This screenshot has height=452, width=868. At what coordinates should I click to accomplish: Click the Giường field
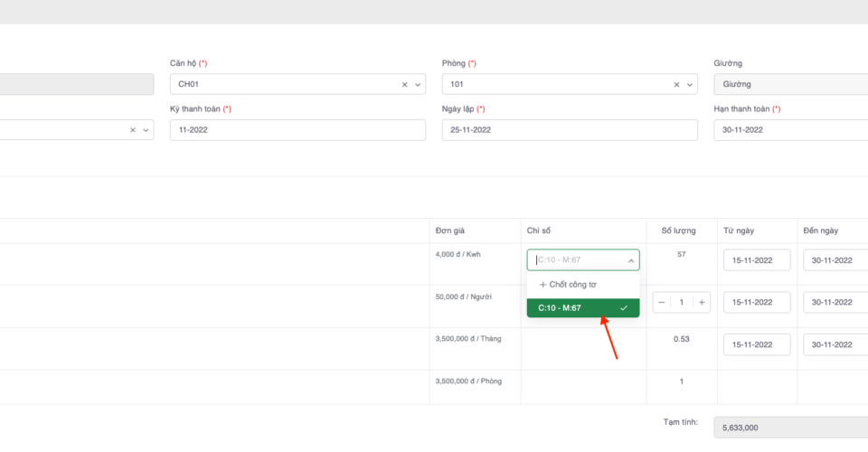point(790,84)
